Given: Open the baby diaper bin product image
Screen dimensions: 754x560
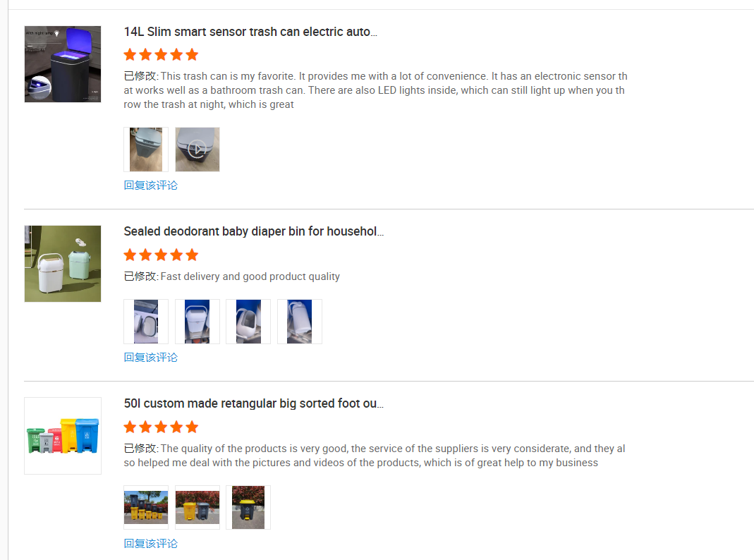Looking at the screenshot, I should [x=63, y=264].
